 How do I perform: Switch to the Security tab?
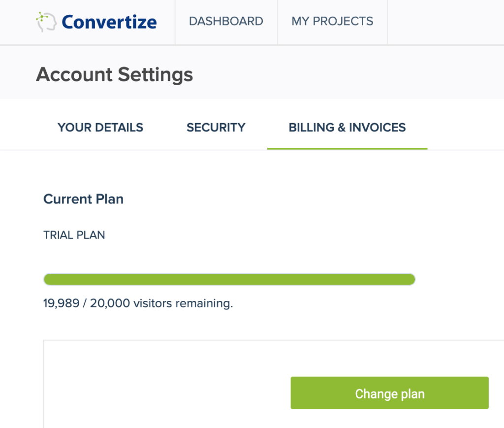click(x=216, y=127)
